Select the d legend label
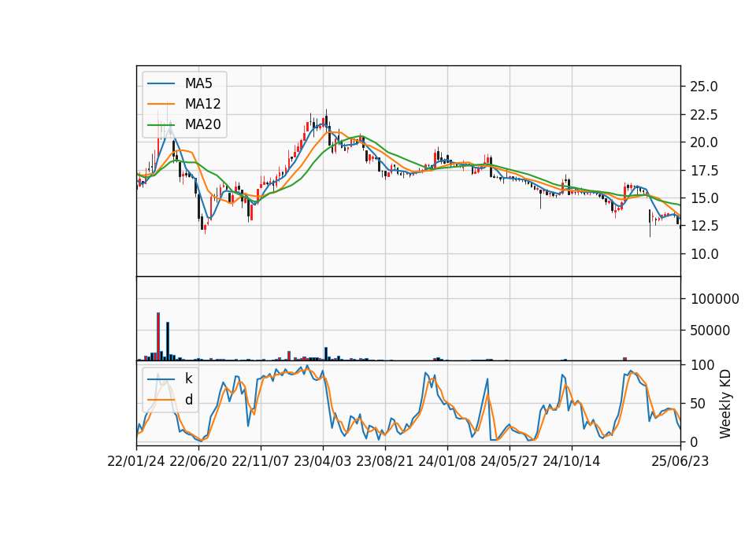 188,400
